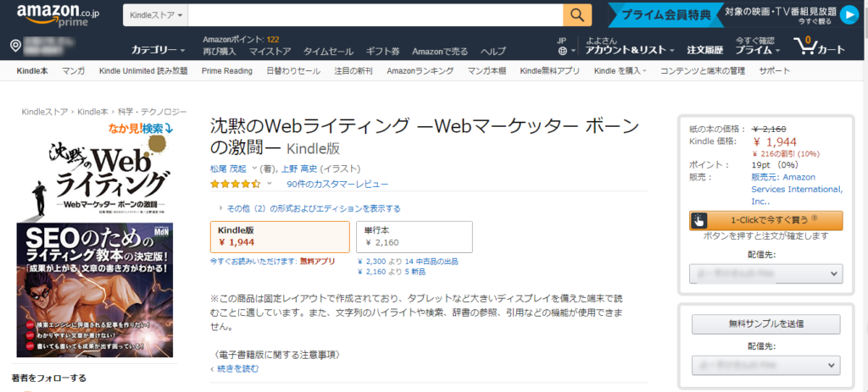Open 14 中古品の出品 used offers link
This screenshot has width=868, height=392.
[x=431, y=261]
